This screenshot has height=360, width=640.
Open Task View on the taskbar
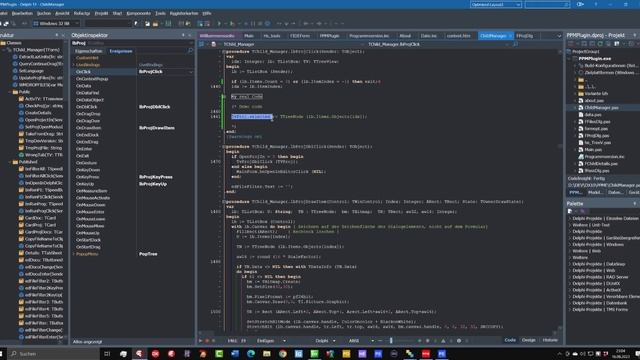point(107,354)
